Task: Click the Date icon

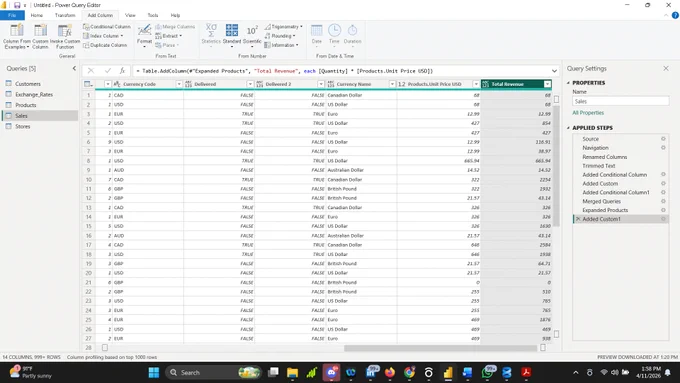Action: click(x=317, y=31)
